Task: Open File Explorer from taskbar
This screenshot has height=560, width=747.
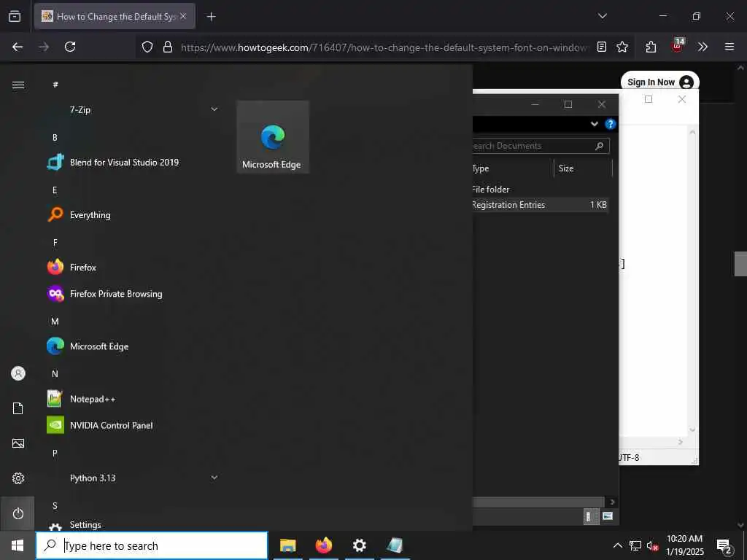Action: pos(287,545)
